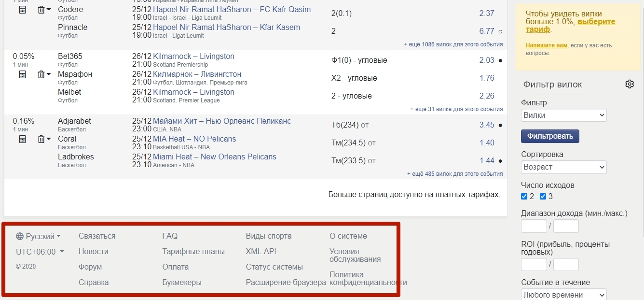Screen dimensions: 644x300
Task: Click odds value 1.76
Action: coord(487,78)
